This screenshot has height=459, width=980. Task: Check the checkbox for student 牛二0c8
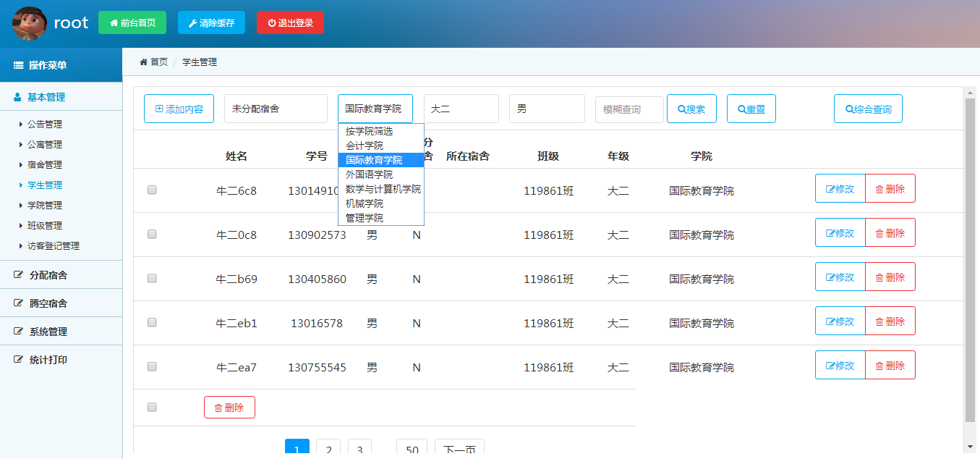tap(152, 233)
